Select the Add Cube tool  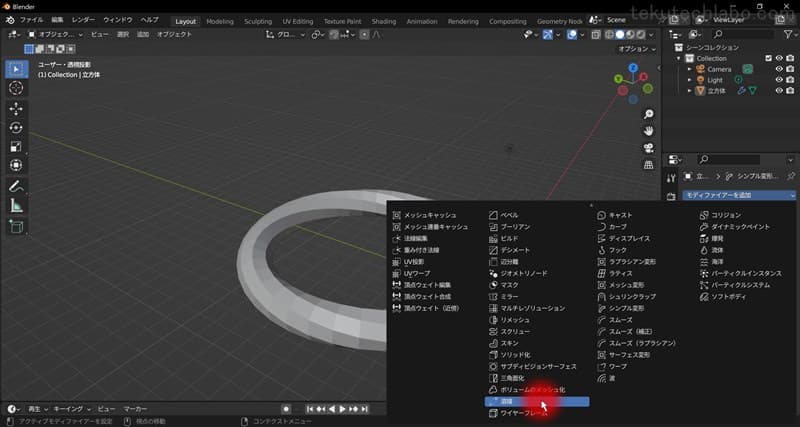tap(16, 226)
